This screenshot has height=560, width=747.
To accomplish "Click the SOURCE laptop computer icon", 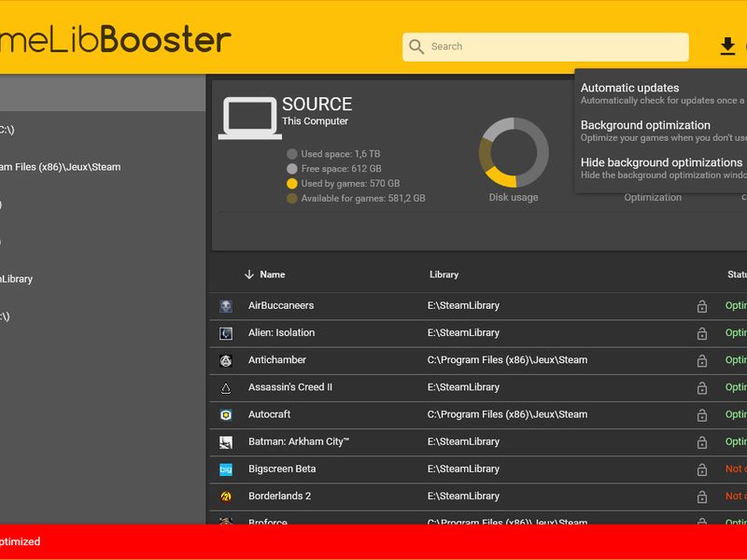I will [x=250, y=119].
